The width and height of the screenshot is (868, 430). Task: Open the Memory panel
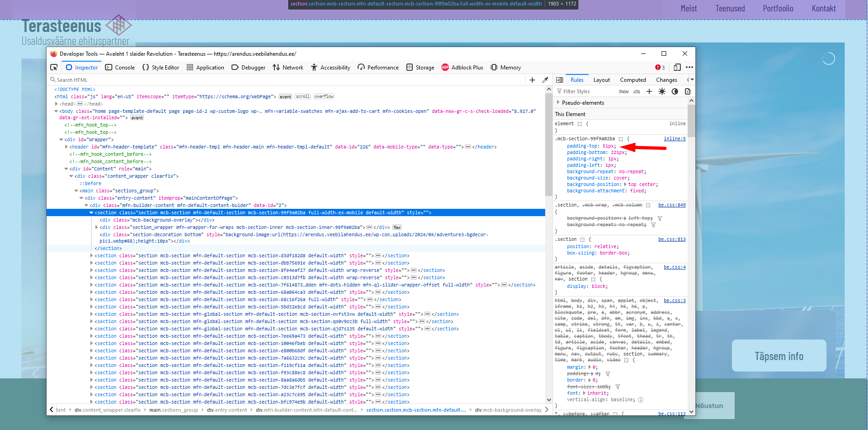(505, 67)
